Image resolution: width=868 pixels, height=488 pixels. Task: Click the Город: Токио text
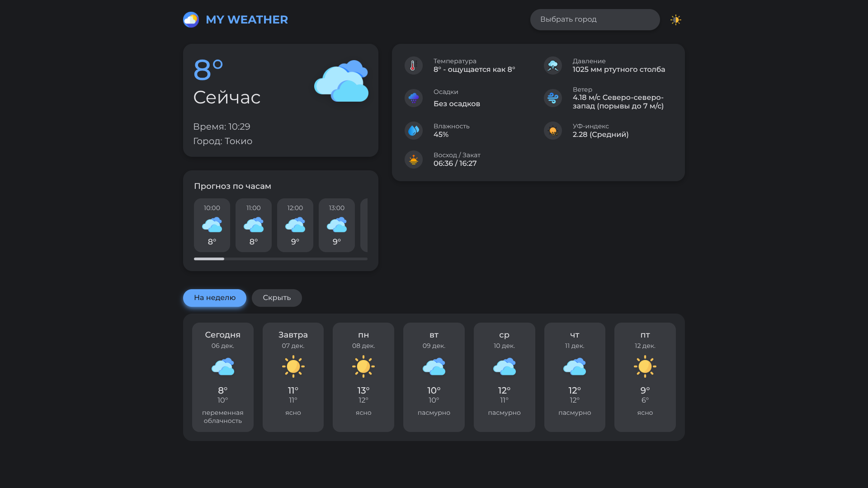222,141
